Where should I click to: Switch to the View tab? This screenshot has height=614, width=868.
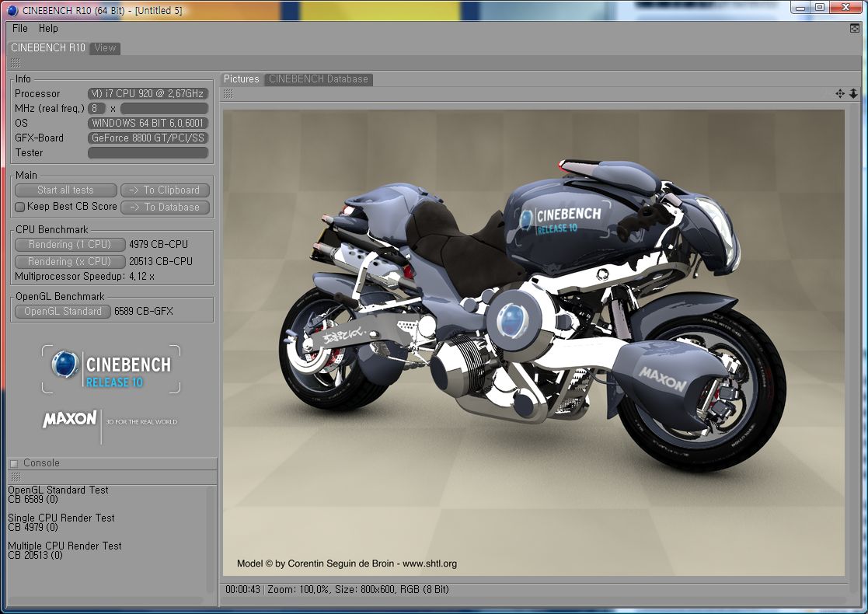[105, 48]
